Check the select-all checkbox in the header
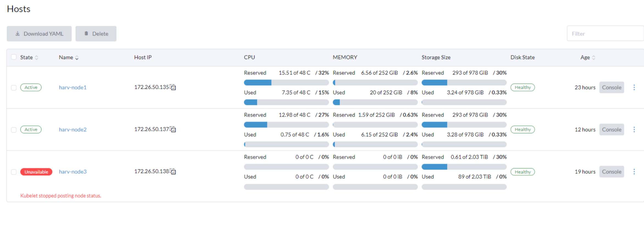 [x=13, y=57]
